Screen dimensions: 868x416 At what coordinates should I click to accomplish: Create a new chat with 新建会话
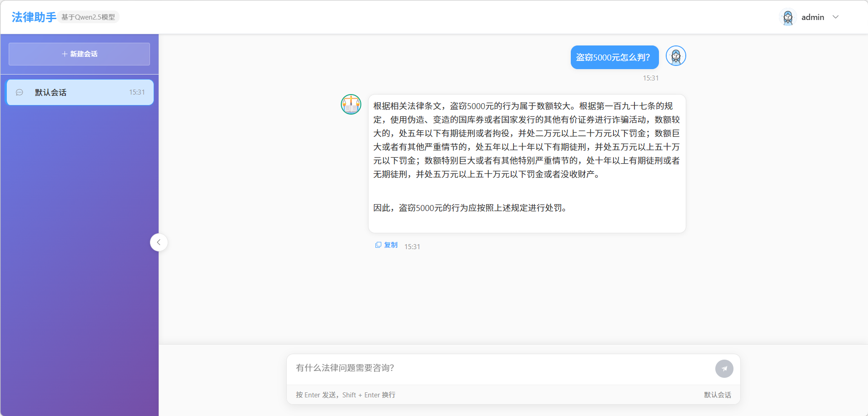(79, 54)
